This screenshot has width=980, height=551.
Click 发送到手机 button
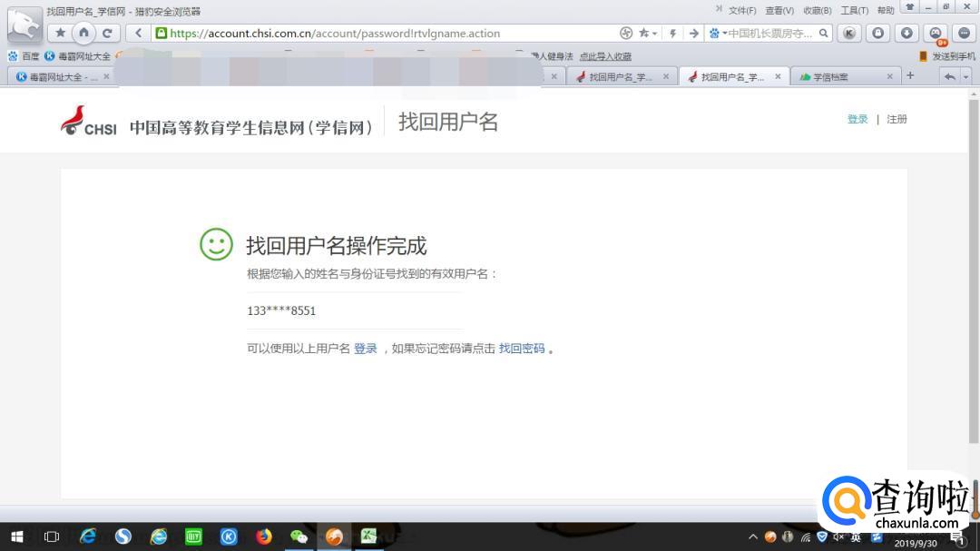[x=946, y=56]
